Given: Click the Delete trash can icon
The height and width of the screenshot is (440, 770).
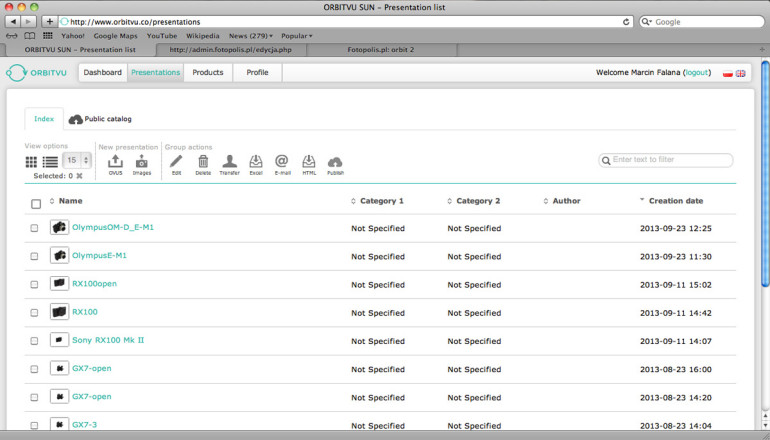Looking at the screenshot, I should pyautogui.click(x=203, y=165).
